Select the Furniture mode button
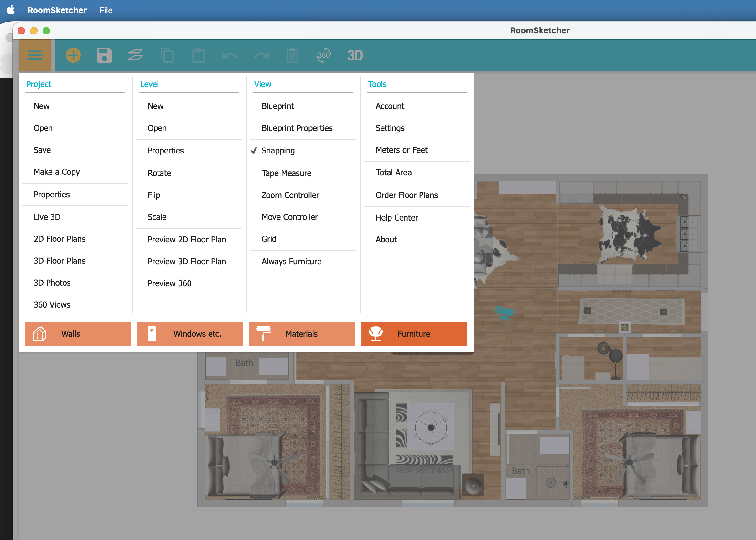Screen dimensions: 756x540 (414, 334)
